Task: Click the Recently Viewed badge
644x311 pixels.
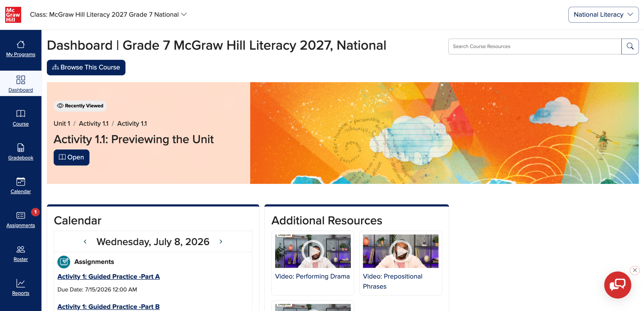Action: coord(80,106)
